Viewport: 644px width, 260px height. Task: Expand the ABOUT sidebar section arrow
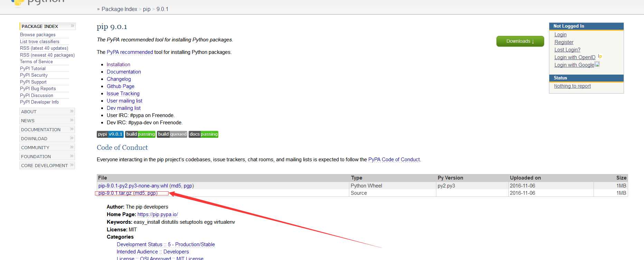pos(72,111)
